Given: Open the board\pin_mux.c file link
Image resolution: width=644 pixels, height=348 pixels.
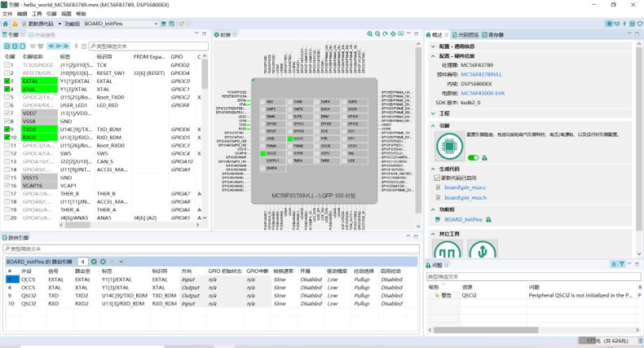Looking at the screenshot, I should pyautogui.click(x=465, y=187).
